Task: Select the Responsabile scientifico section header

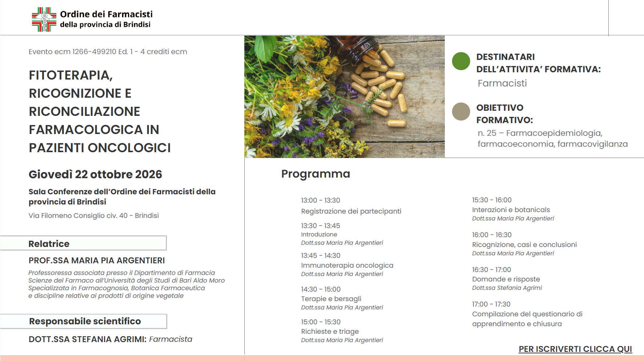Action: click(x=83, y=321)
